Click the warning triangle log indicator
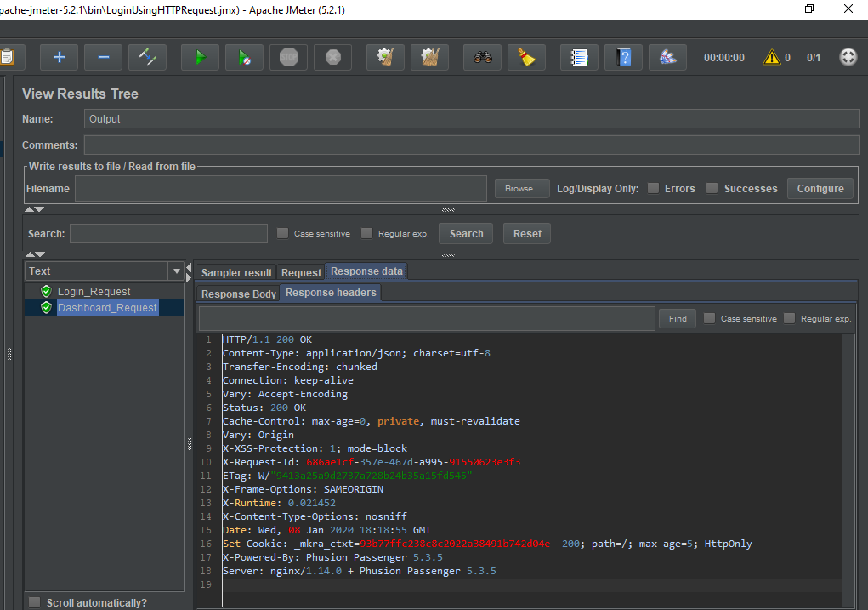Image resolution: width=868 pixels, height=610 pixels. pos(771,58)
